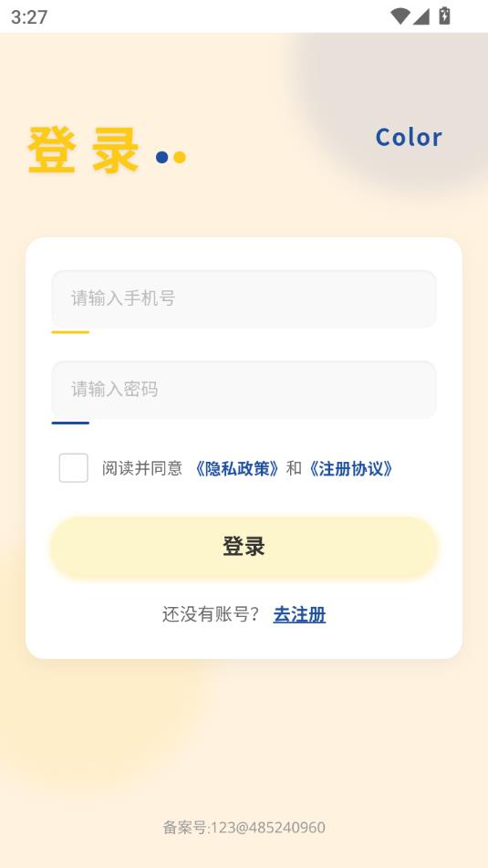Viewport: 488px width, 868px height.
Task: Click the yellow dot beside 登录 title
Action: coord(180,157)
